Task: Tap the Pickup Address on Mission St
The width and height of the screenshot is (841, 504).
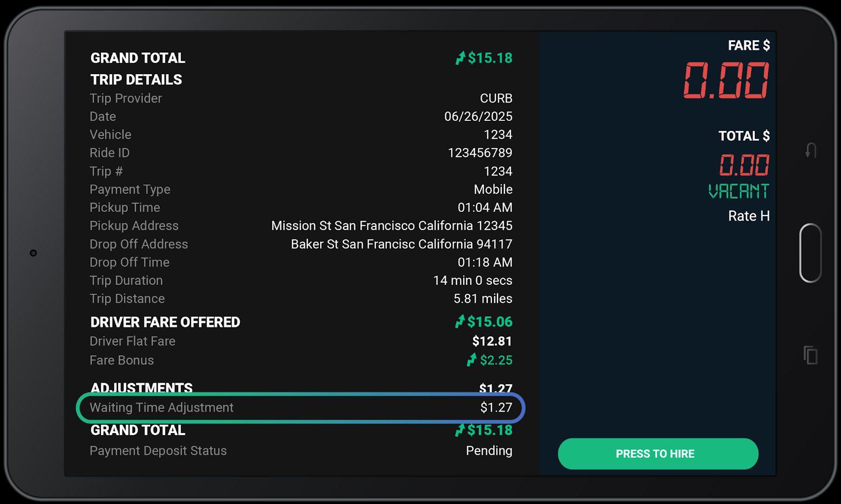Action: click(392, 226)
